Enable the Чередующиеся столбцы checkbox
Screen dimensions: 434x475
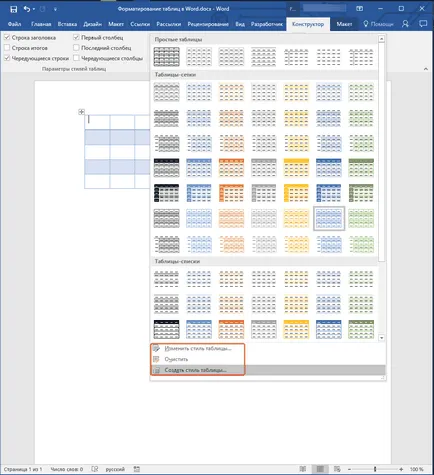76,58
